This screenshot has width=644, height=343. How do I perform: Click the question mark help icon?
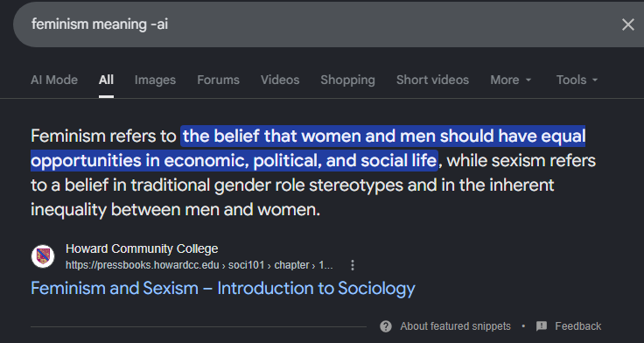(x=386, y=326)
